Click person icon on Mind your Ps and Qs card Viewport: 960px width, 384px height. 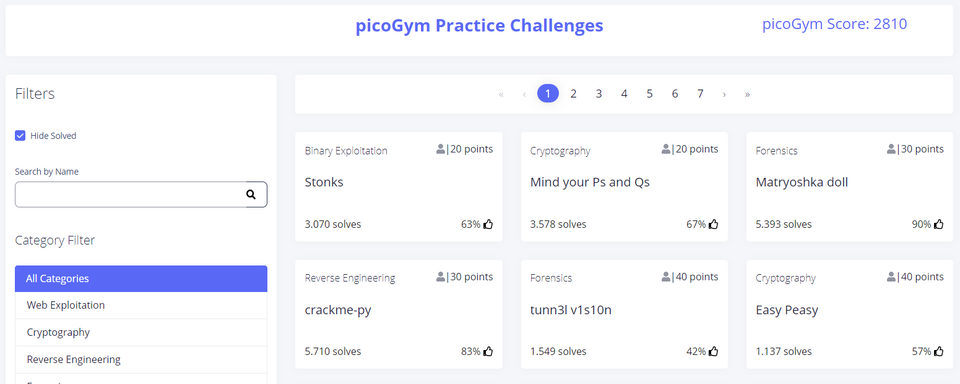pos(666,149)
